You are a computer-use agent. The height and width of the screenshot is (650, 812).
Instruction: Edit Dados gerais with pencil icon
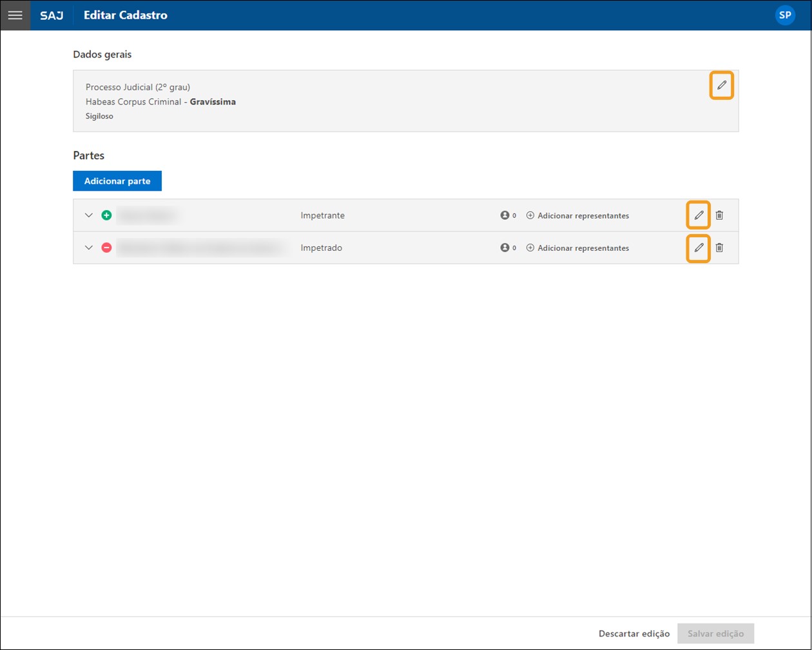pos(722,85)
